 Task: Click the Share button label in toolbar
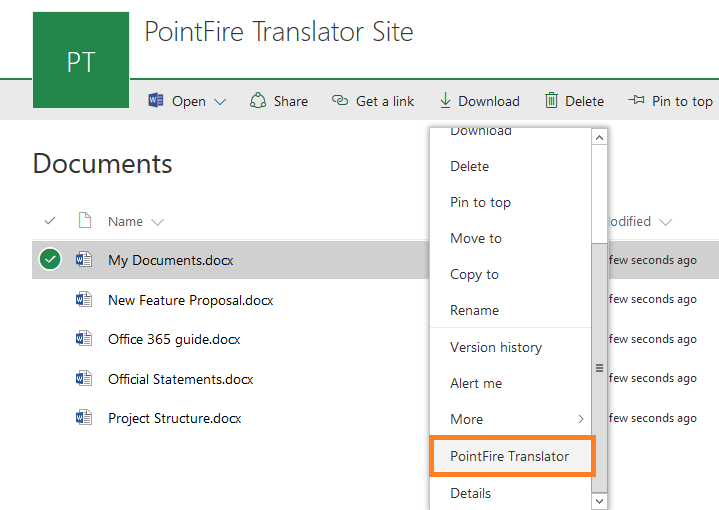tap(291, 101)
